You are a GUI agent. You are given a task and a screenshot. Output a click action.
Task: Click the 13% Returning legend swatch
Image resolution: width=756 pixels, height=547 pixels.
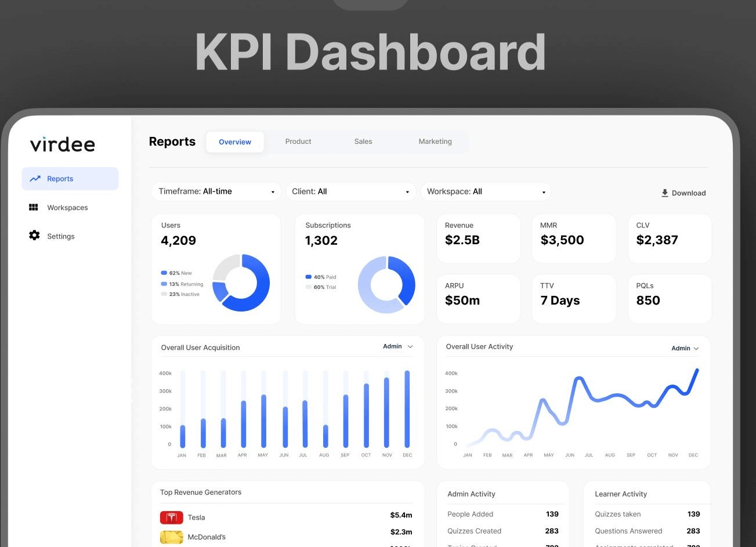click(x=164, y=284)
